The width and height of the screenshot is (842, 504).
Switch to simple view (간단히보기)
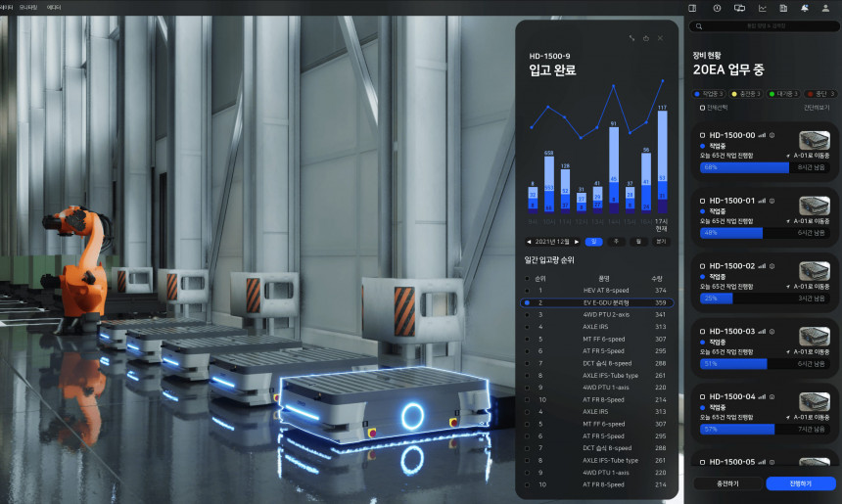pos(816,107)
